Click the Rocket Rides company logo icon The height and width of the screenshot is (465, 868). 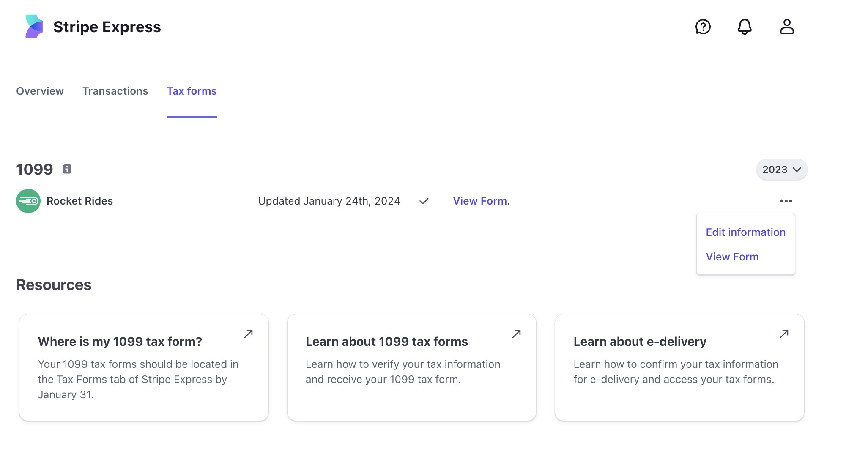pyautogui.click(x=28, y=200)
